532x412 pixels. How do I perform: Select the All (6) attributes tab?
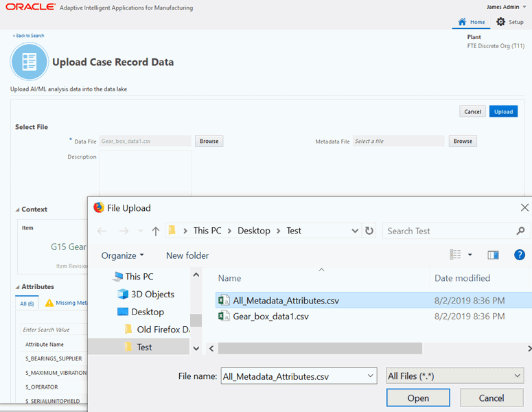(x=27, y=304)
